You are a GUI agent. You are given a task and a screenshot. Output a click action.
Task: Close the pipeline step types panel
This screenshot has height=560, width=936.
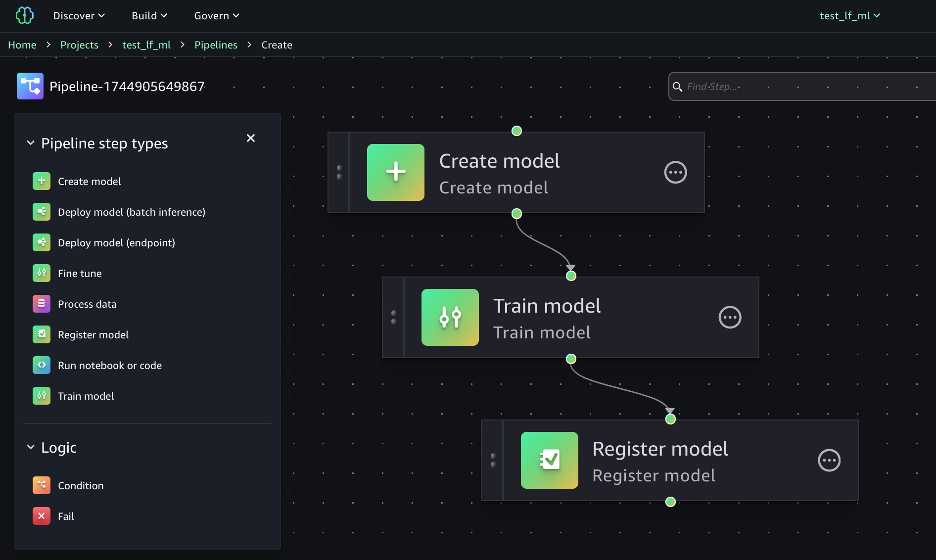click(251, 138)
